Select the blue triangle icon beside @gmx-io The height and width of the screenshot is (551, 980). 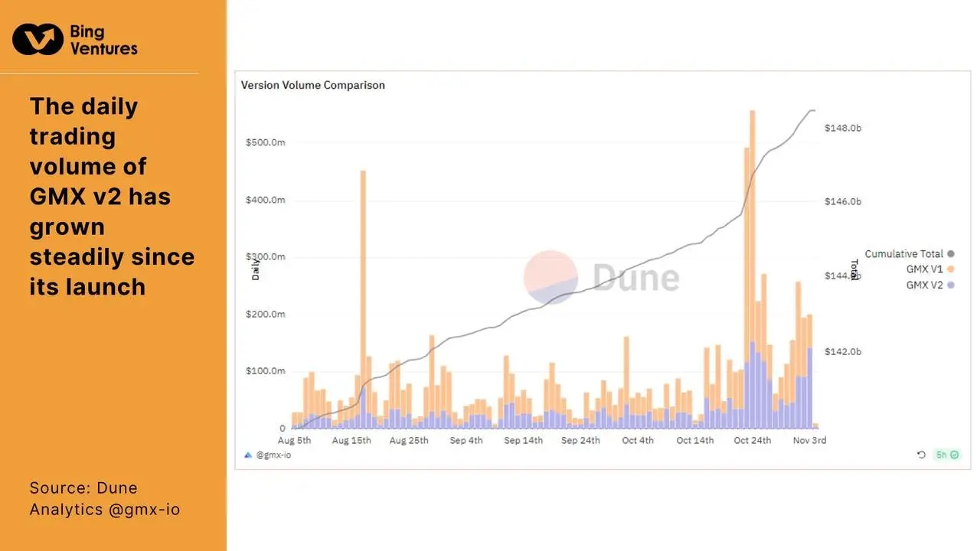(x=247, y=455)
